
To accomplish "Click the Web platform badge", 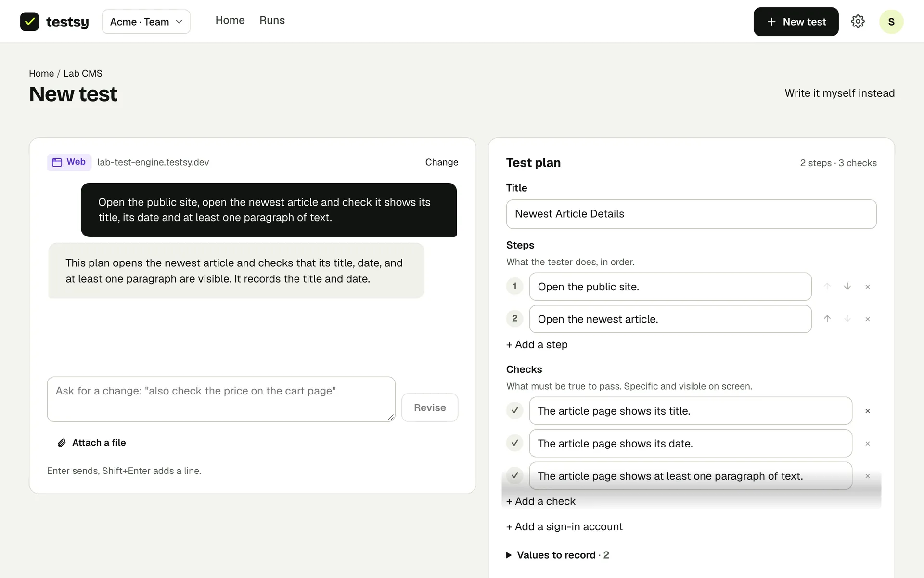I will pos(69,162).
